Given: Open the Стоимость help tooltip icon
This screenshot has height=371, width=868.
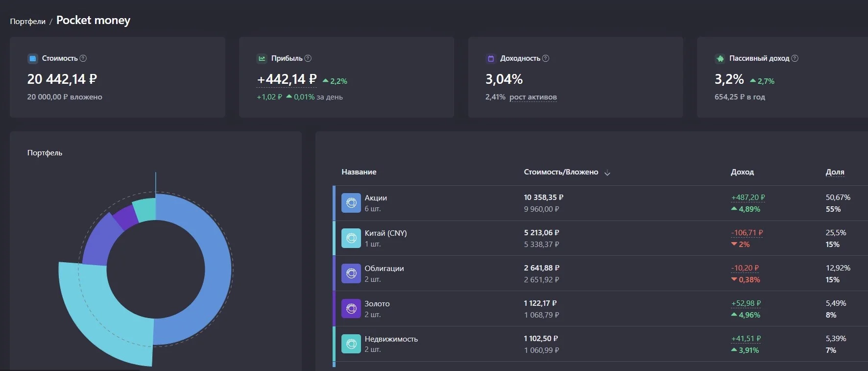Looking at the screenshot, I should point(83,58).
